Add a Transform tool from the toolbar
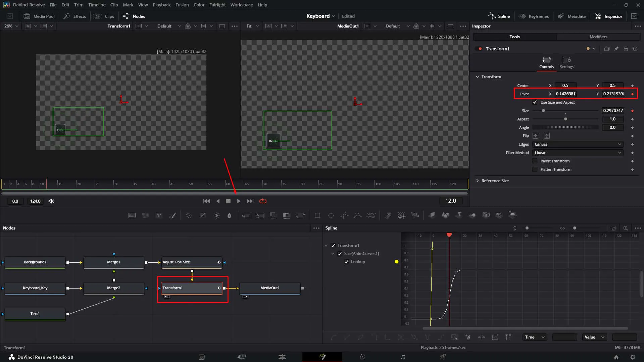 300,215
